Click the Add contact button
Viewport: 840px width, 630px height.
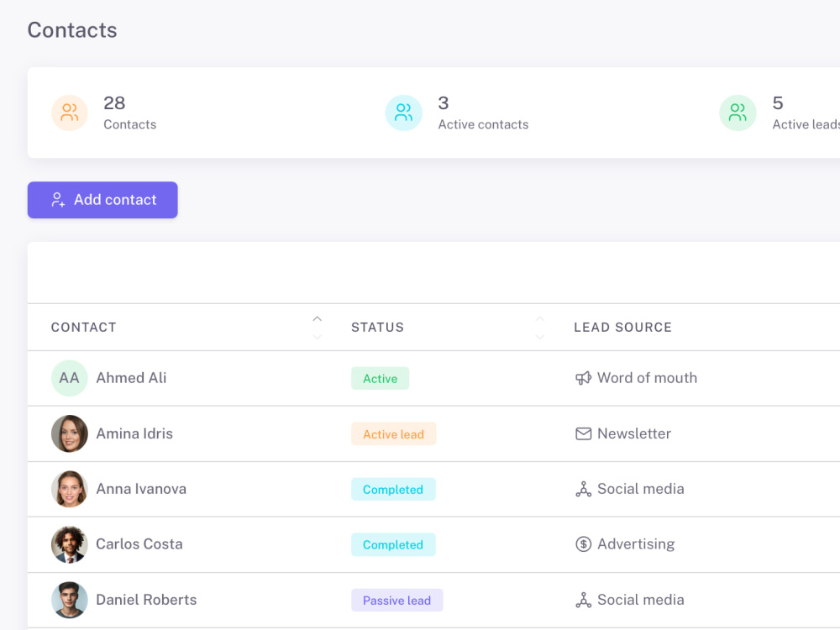pos(102,200)
